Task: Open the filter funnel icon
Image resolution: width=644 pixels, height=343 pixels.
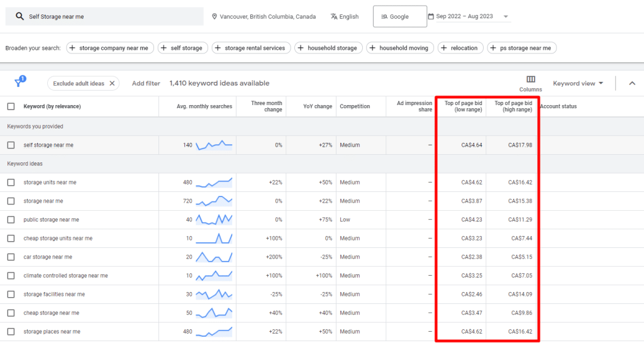Action: [19, 82]
